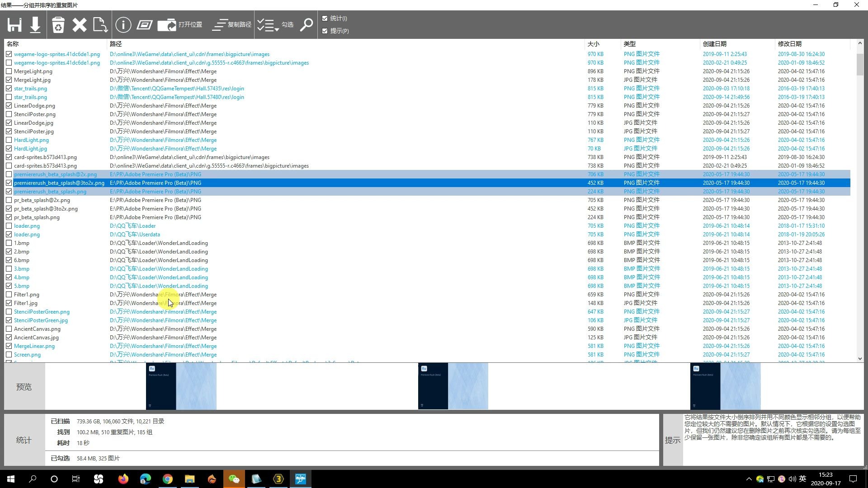This screenshot has height=488, width=868.
Task: Click the save (floppy disk) toolbar icon
Action: pyautogui.click(x=14, y=25)
